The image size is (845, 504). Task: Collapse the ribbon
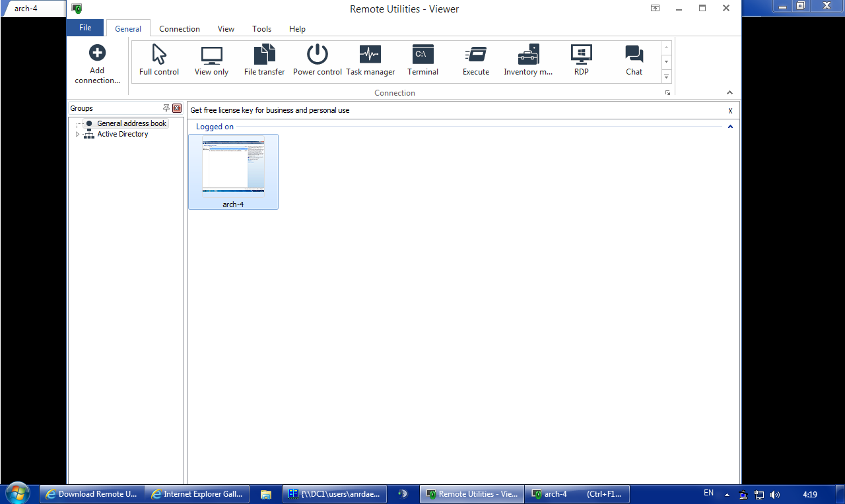click(730, 93)
